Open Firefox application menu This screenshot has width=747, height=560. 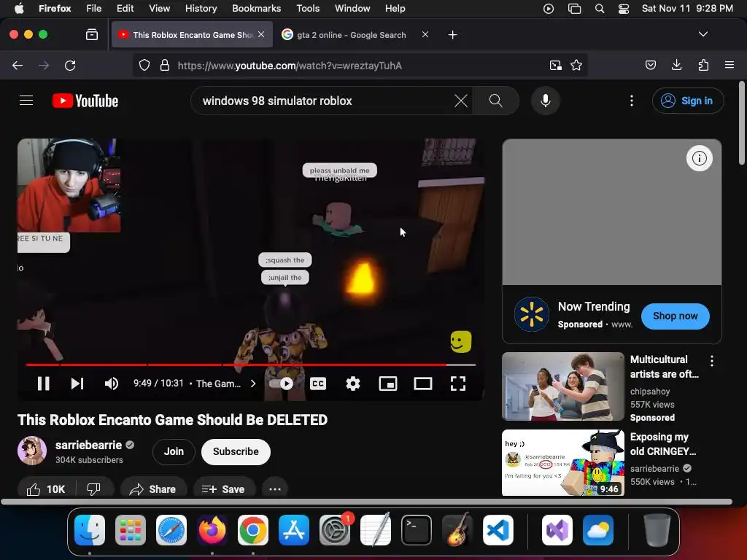pyautogui.click(x=729, y=65)
